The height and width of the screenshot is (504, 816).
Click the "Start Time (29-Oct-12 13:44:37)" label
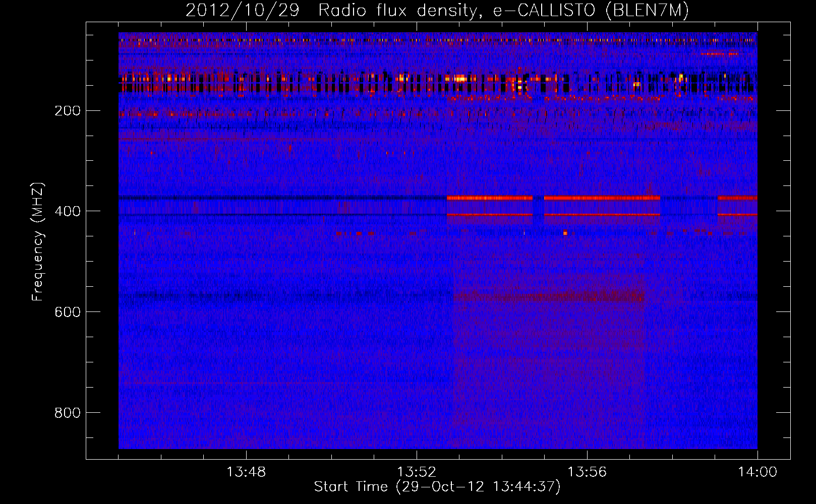point(437,487)
